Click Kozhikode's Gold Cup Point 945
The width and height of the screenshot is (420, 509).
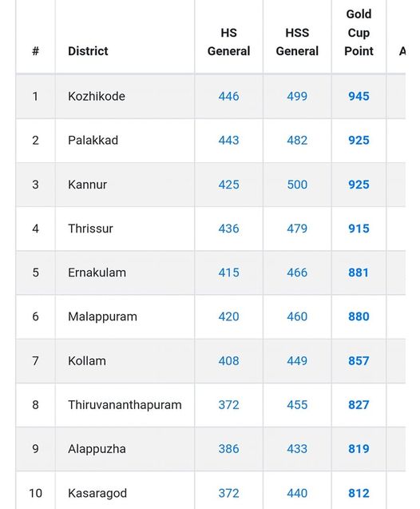(359, 96)
